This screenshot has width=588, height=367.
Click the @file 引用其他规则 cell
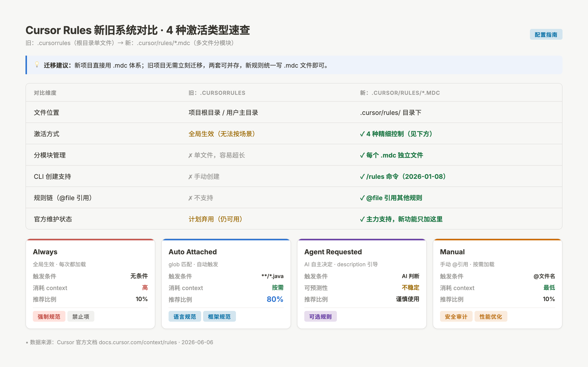(391, 198)
